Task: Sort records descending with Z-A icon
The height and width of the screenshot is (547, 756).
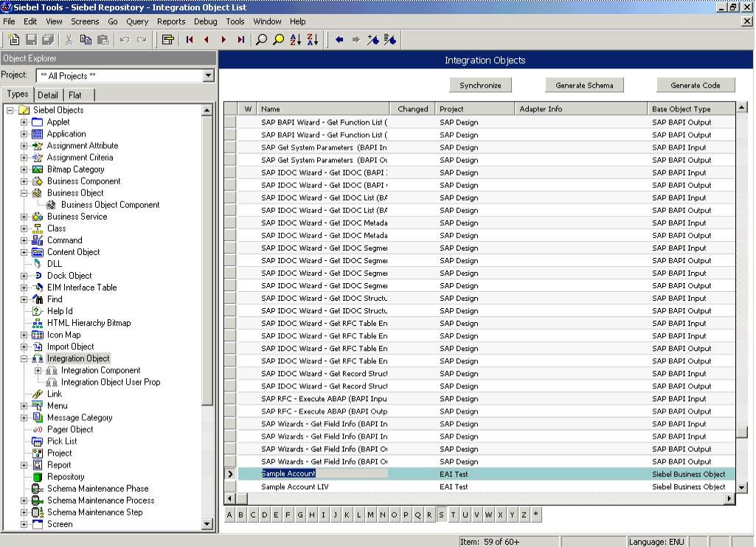Action: 313,40
